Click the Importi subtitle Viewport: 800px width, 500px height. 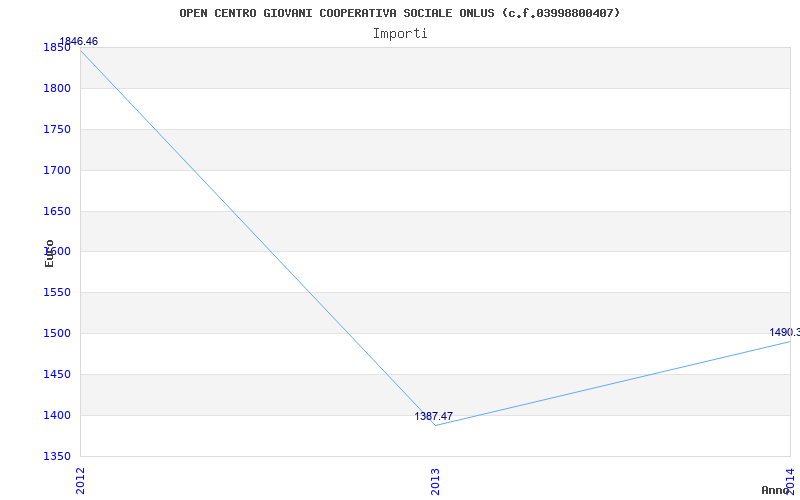point(400,34)
